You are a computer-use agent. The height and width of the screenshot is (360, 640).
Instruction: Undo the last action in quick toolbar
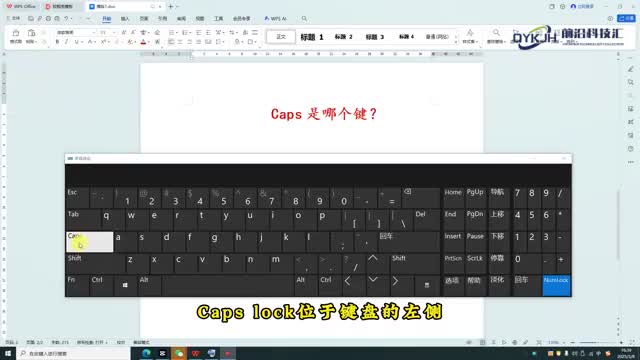(66, 18)
